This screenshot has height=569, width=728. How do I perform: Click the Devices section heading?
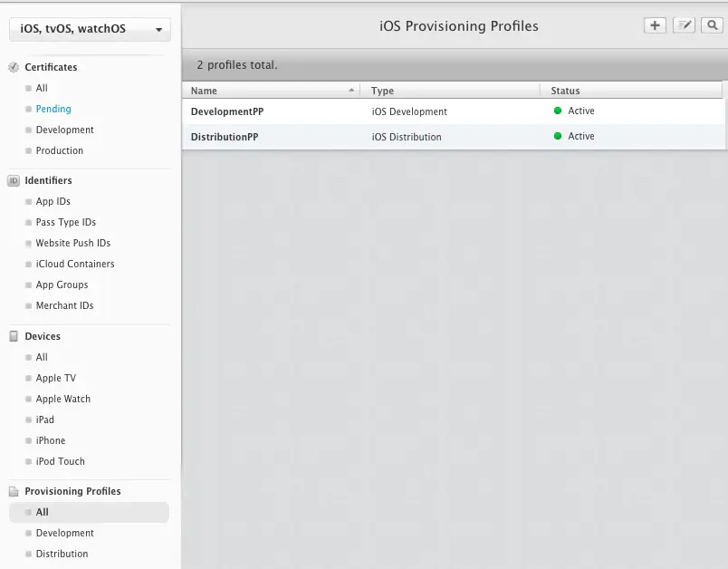pyautogui.click(x=43, y=336)
